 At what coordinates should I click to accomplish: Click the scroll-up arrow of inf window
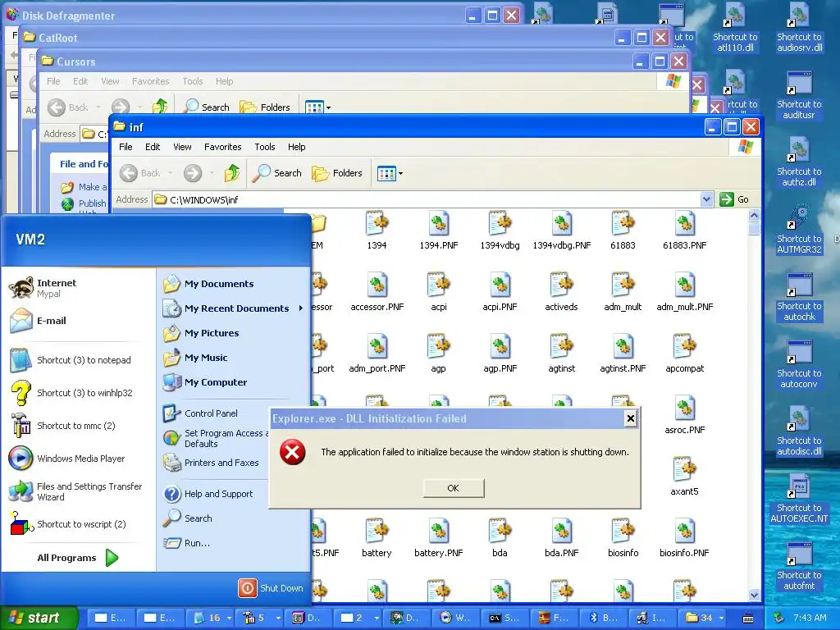(754, 216)
